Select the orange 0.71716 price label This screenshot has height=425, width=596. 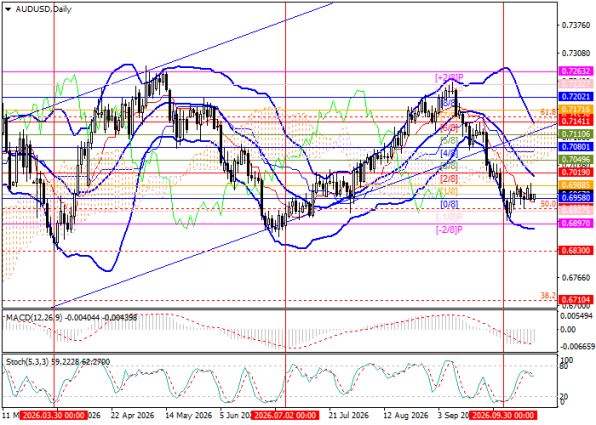tap(576, 109)
